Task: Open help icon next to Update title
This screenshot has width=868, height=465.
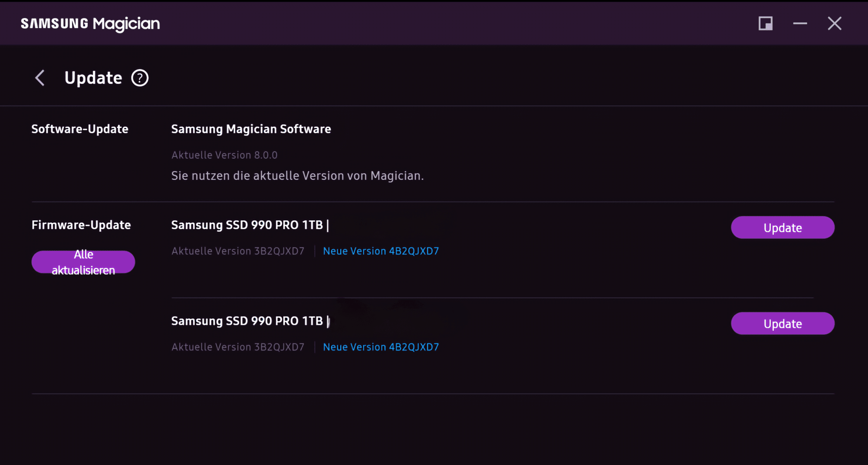Action: pyautogui.click(x=140, y=78)
